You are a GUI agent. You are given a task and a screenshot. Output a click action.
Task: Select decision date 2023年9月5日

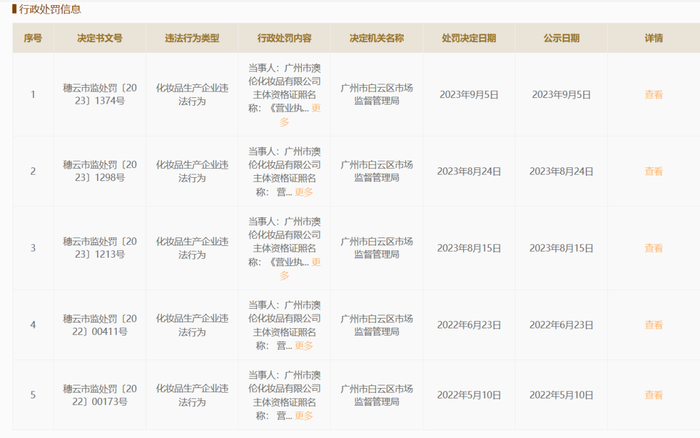(469, 95)
